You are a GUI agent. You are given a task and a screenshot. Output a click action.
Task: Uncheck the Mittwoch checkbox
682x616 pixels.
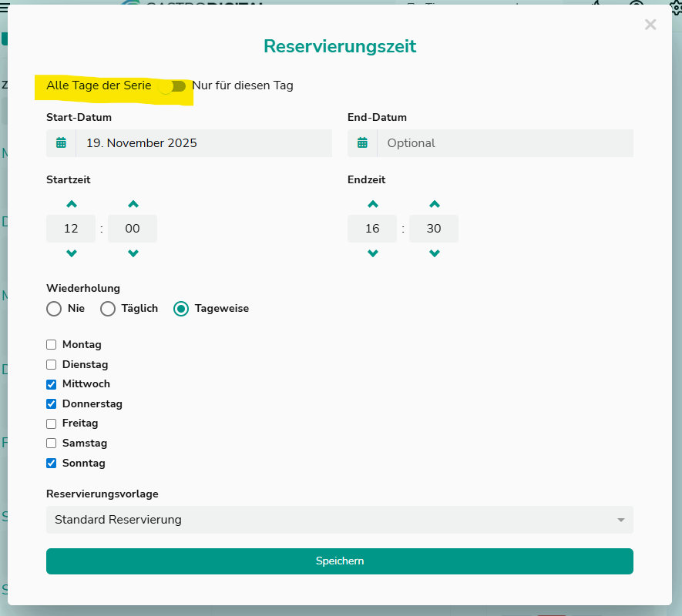[52, 384]
